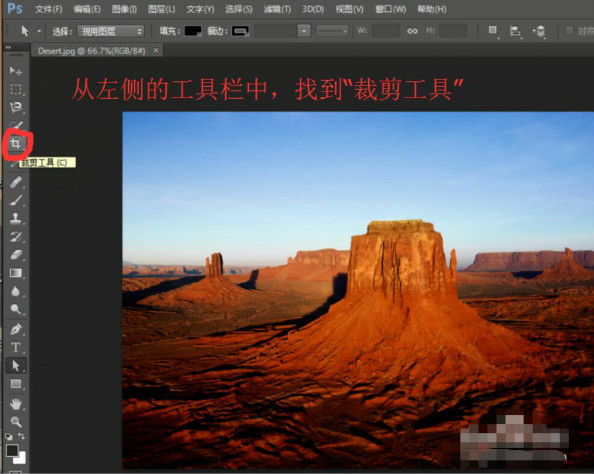Open the 图像(I) menu

124,9
